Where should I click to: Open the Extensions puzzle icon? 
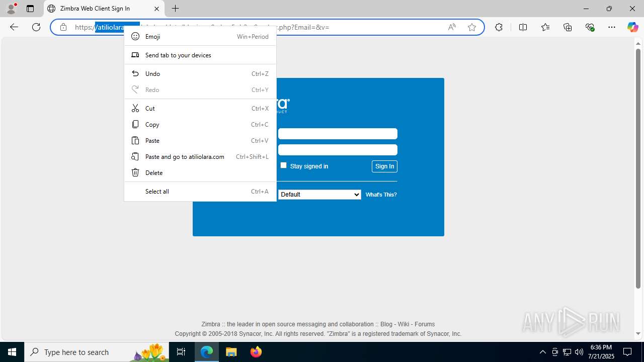(499, 27)
